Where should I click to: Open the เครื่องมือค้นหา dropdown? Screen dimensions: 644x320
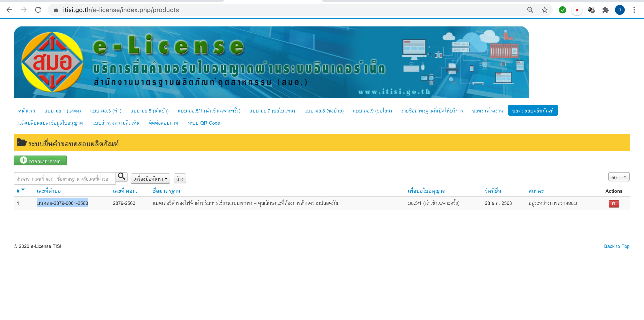pyautogui.click(x=150, y=179)
